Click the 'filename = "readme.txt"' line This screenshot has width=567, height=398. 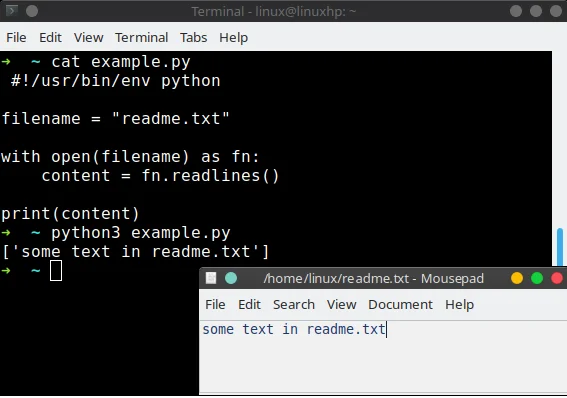115,119
